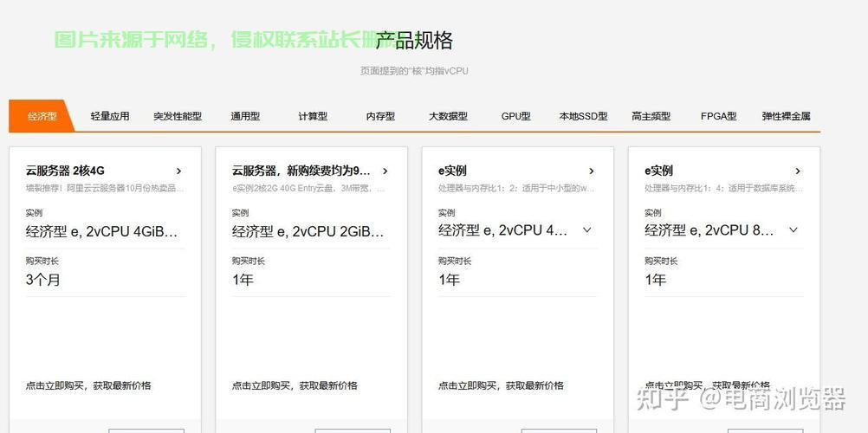Click arrow beside e实例 处理器与内存比1：2 card
This screenshot has height=433, width=868.
click(591, 171)
